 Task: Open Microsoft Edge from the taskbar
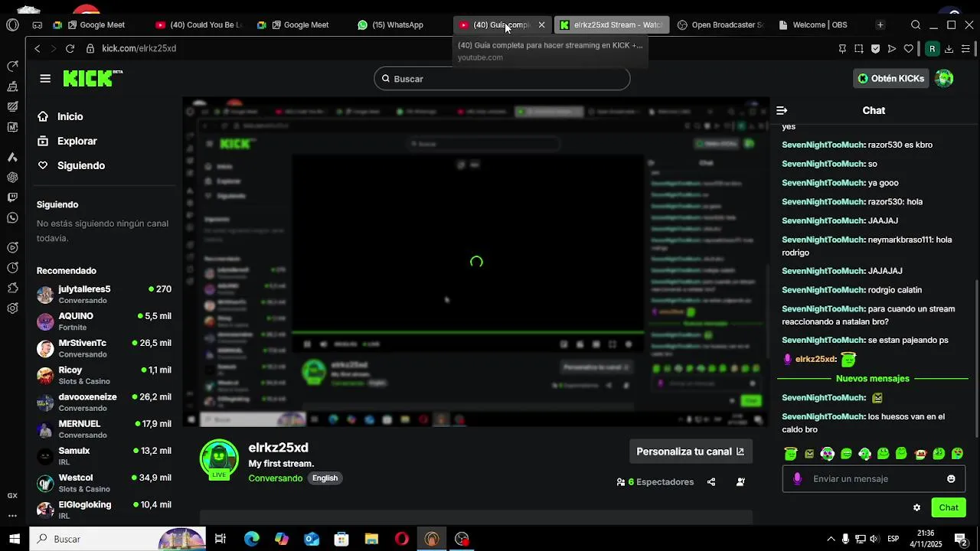(x=251, y=539)
